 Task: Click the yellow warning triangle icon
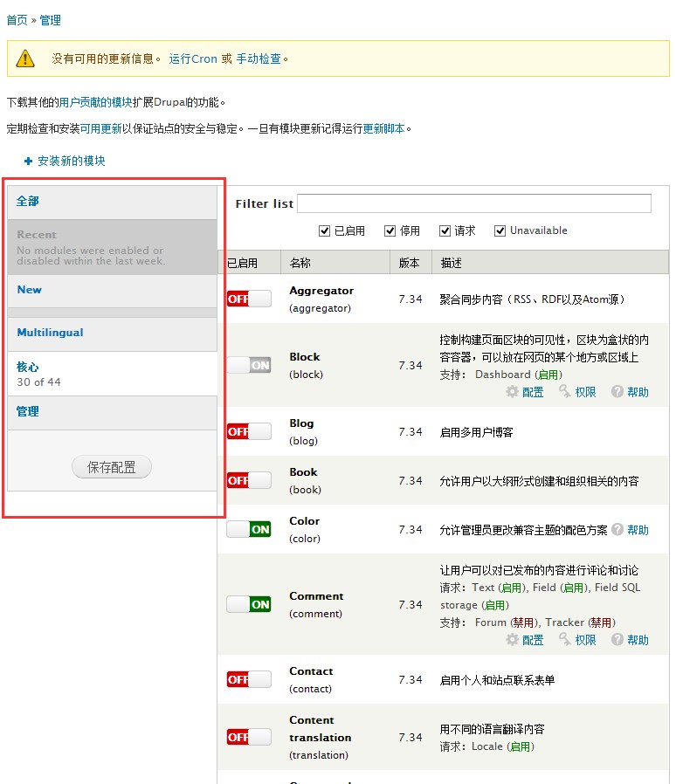[x=25, y=58]
